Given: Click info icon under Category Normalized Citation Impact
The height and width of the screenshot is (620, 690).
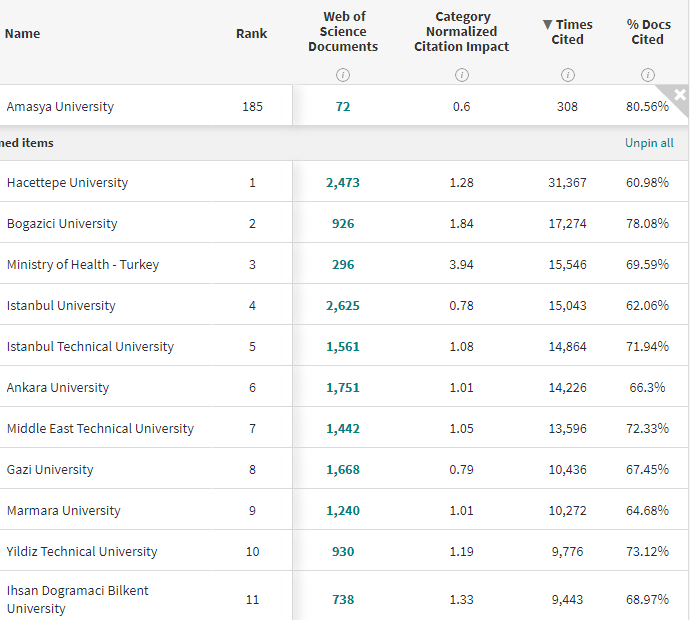Looking at the screenshot, I should [x=461, y=75].
